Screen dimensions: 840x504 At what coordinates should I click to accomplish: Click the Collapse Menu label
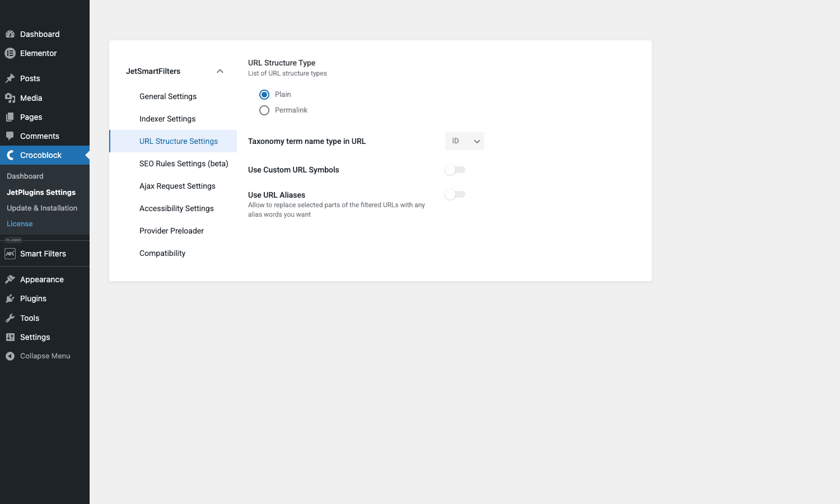(45, 356)
